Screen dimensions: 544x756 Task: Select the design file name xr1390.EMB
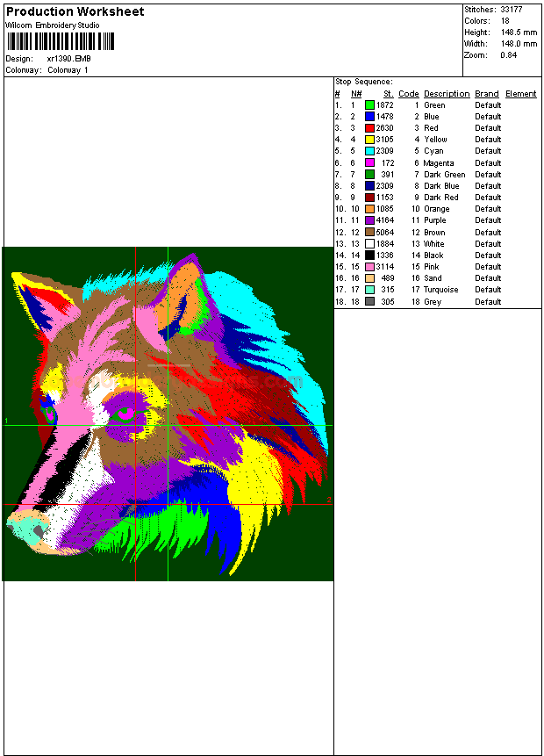pos(68,59)
